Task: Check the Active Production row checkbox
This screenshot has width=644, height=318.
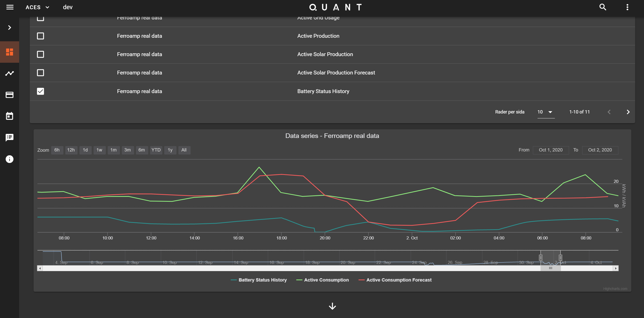Action: click(40, 36)
